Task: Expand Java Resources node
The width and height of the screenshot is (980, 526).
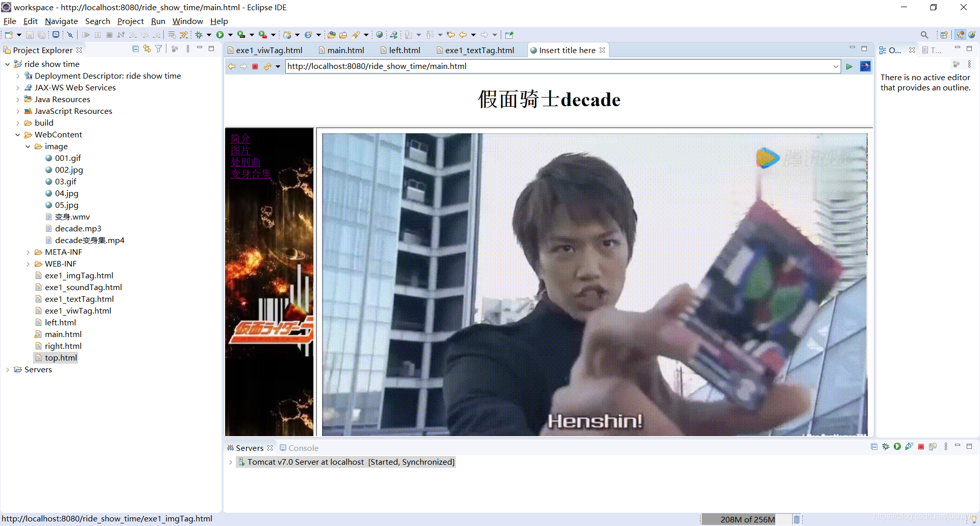Action: coord(18,100)
